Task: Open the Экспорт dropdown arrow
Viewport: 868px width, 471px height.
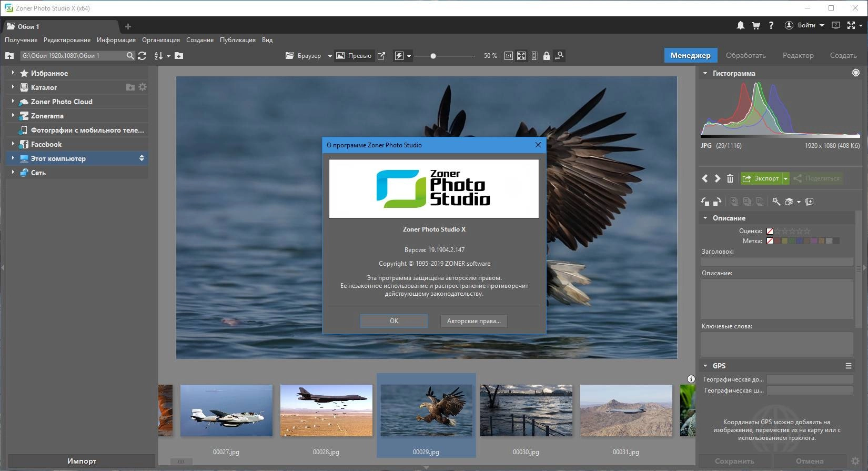Action: 786,178
